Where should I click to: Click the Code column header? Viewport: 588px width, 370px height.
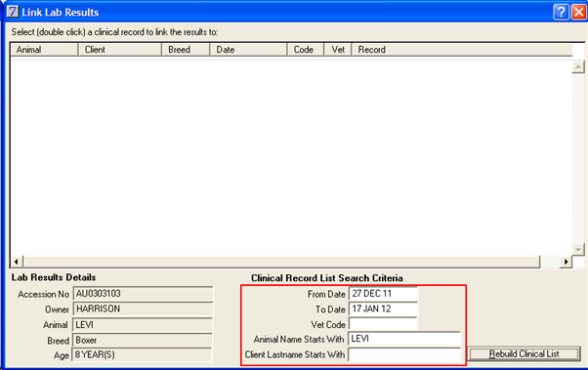point(306,50)
